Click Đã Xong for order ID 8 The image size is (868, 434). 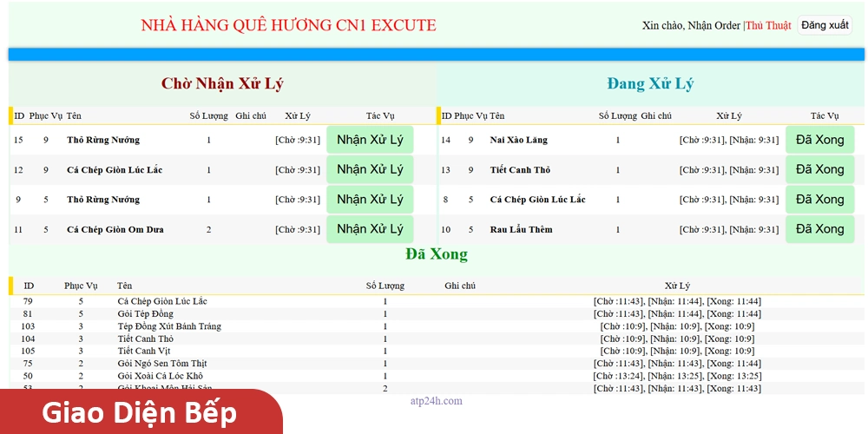(x=819, y=200)
